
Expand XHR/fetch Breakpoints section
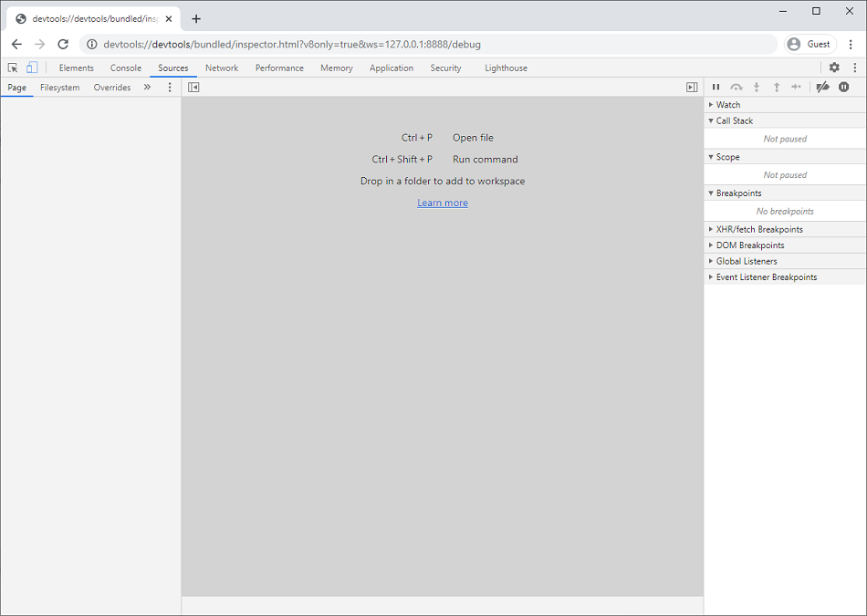click(x=759, y=229)
